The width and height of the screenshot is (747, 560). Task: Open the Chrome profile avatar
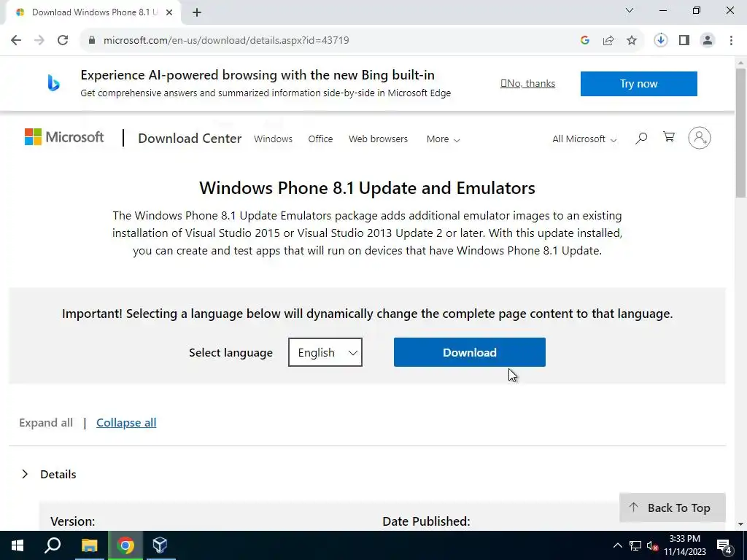[708, 41]
